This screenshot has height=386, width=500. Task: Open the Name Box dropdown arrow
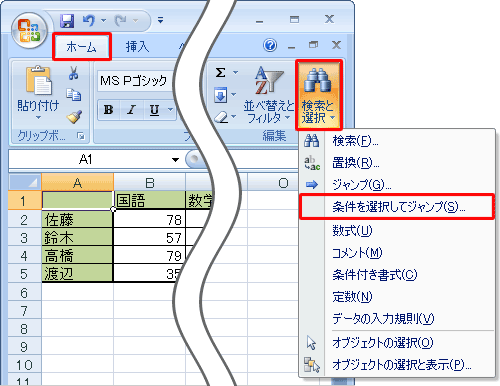[x=175, y=160]
